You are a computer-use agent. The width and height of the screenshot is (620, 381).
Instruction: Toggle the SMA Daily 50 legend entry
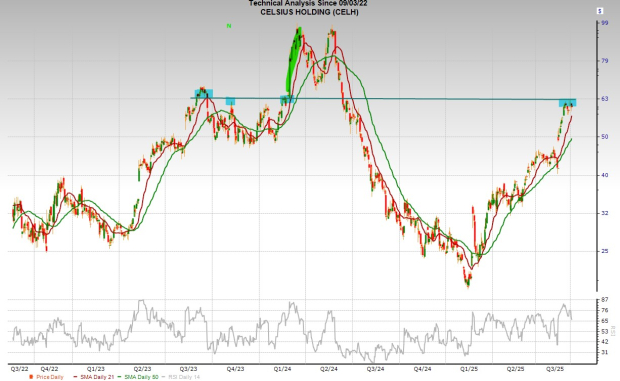pyautogui.click(x=138, y=377)
